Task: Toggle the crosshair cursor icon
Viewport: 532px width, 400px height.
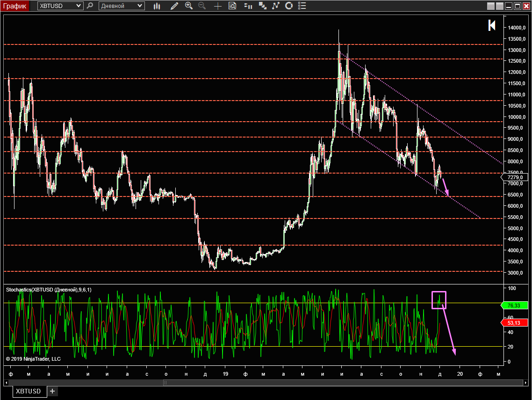Action: coord(218,6)
